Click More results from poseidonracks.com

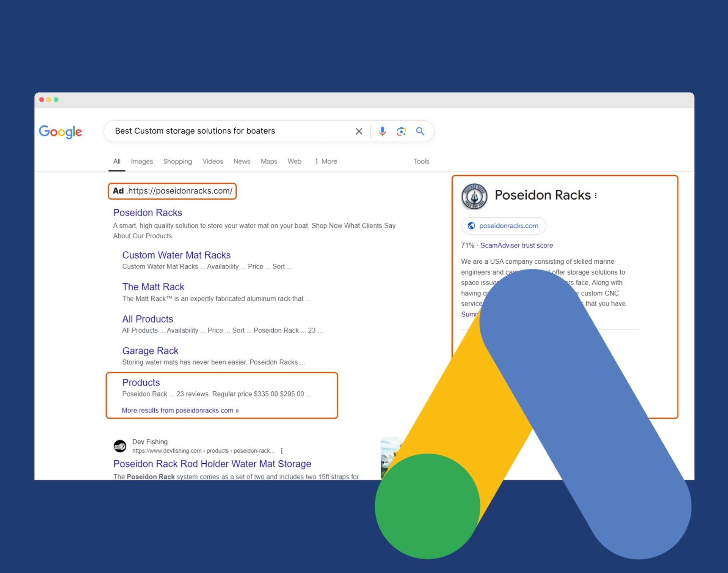(x=180, y=410)
